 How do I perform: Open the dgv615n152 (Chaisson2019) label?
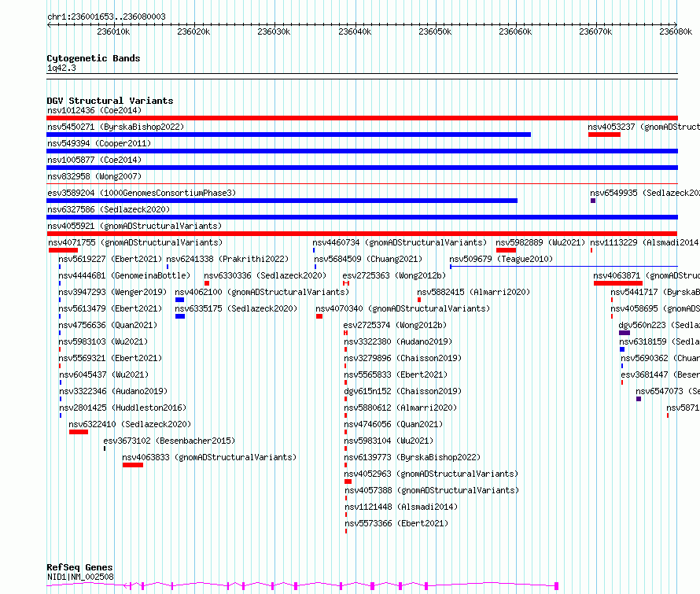click(x=403, y=391)
